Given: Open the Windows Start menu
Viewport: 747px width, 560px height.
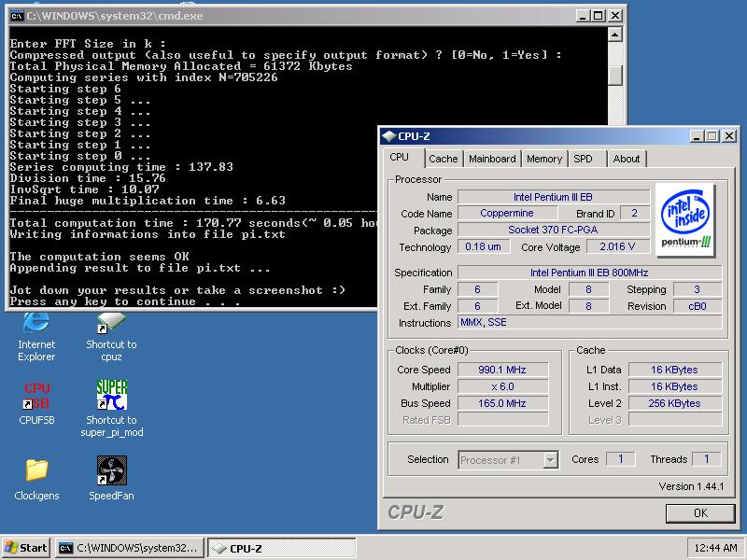Looking at the screenshot, I should click(26, 548).
